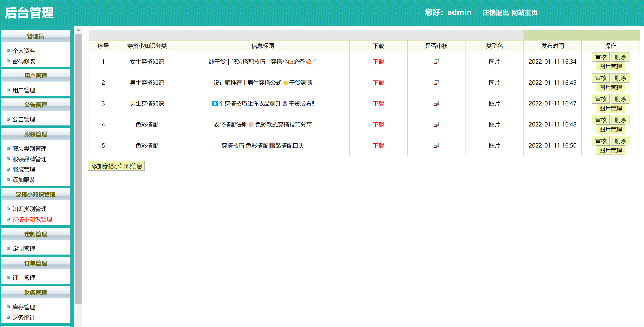The width and height of the screenshot is (644, 327).
Task: Open 密码修改 to change password
Action: pyautogui.click(x=24, y=61)
